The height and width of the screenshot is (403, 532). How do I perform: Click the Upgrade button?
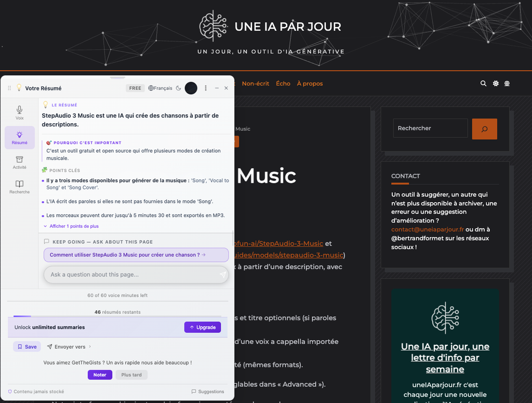point(203,327)
